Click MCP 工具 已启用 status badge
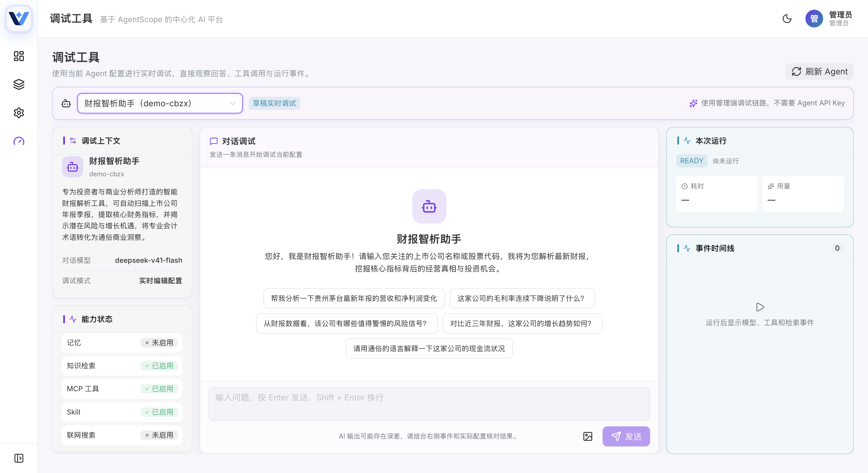The image size is (868, 473). tap(159, 389)
